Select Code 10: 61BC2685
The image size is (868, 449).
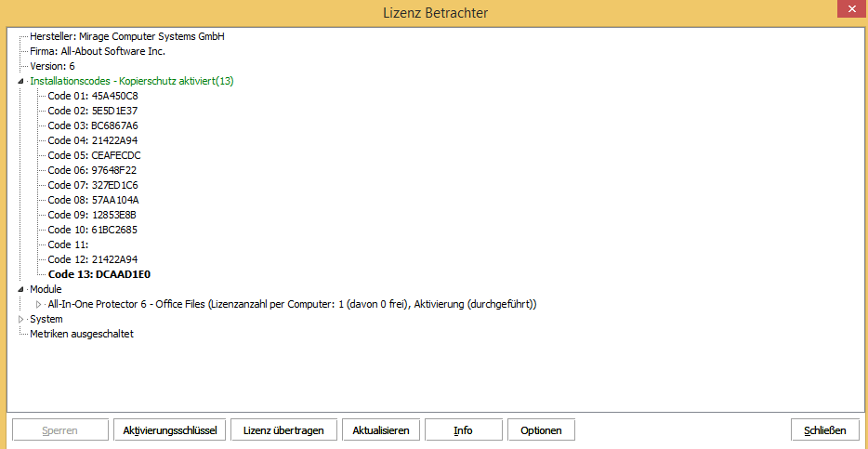[x=93, y=230]
